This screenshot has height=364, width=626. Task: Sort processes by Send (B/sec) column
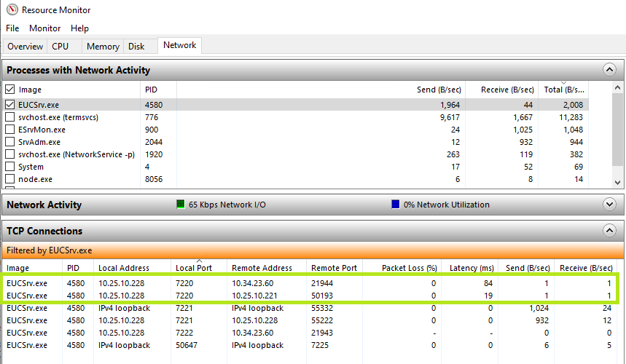coord(439,90)
